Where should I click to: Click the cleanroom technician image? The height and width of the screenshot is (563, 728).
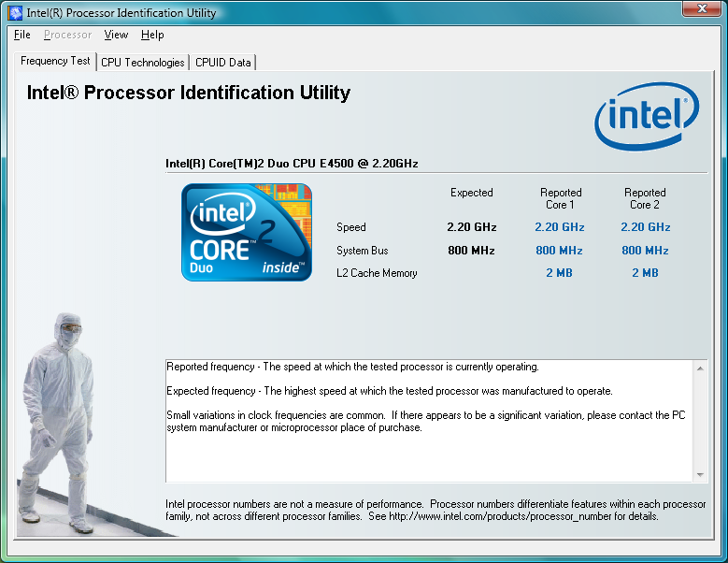[x=56, y=423]
